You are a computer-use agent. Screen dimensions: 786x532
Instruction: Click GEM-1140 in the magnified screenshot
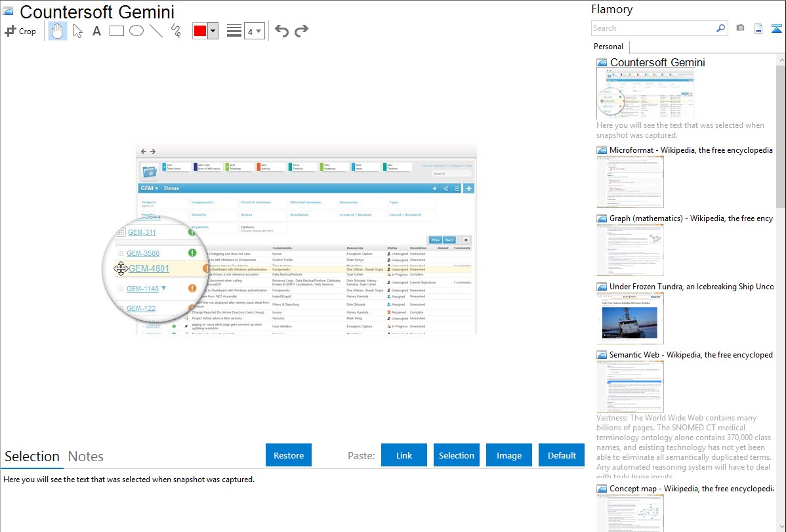tap(142, 289)
